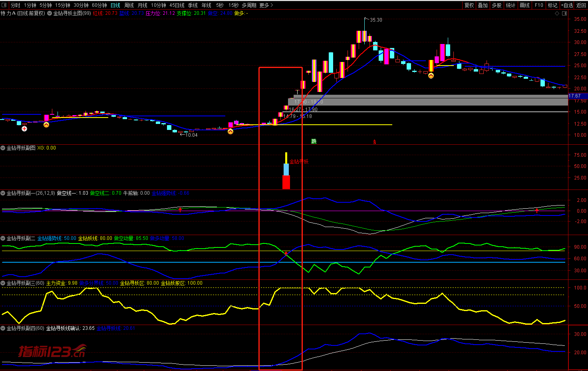The height and width of the screenshot is (371, 588).
Task: Open the 金钻寻妖副二 indicator dropdown
Action: 3,238
